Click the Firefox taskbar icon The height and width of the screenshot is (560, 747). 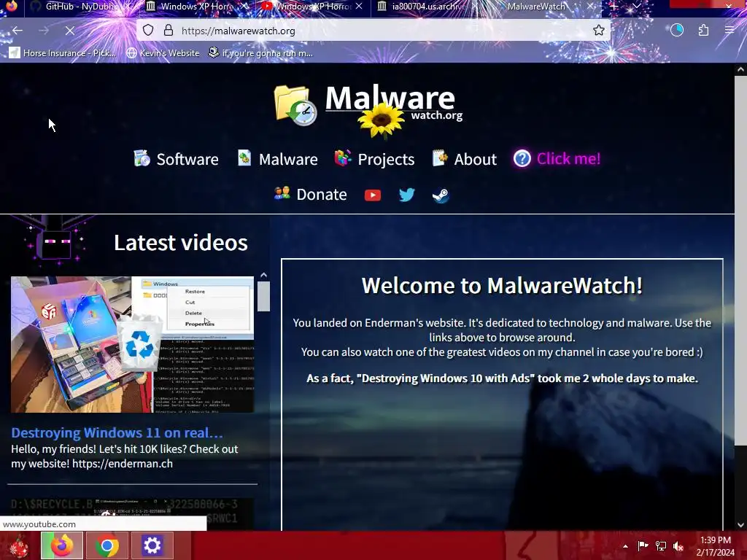coord(62,545)
